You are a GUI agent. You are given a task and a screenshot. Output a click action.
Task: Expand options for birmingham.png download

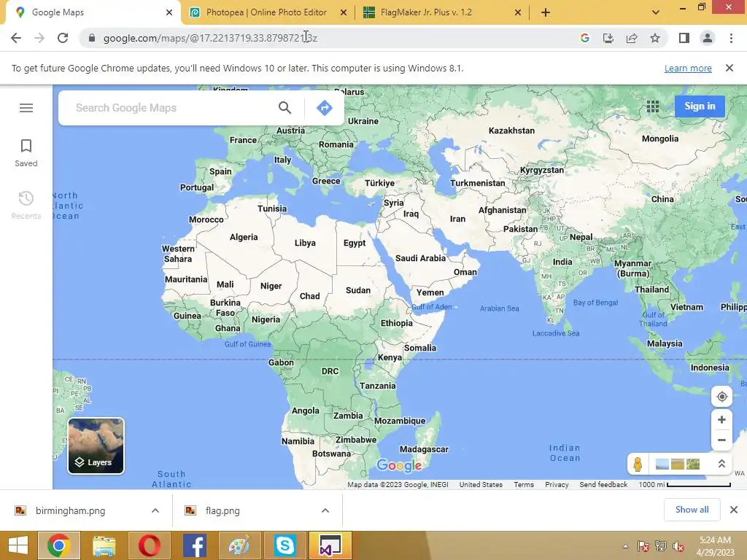coord(155,510)
